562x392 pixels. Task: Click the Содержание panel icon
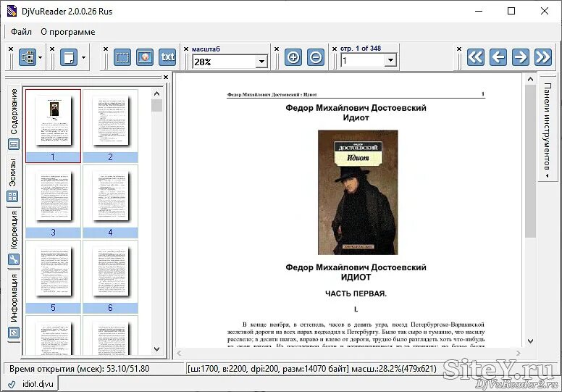coord(14,144)
